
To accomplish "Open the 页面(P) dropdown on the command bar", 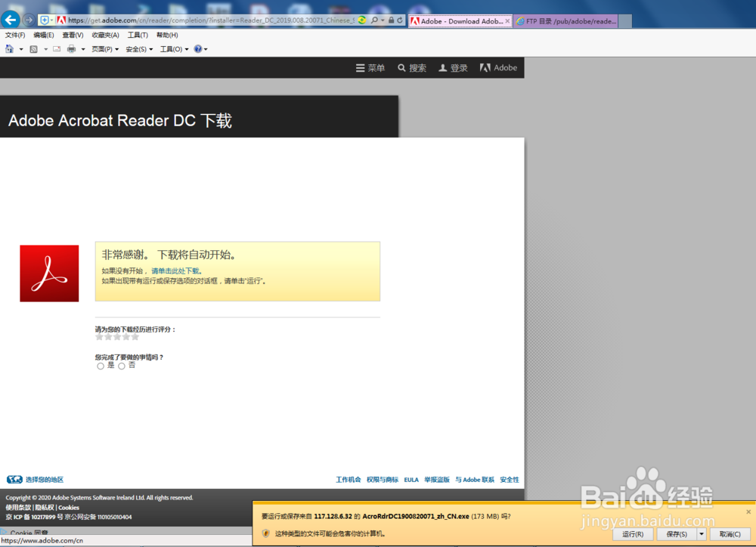I will tap(102, 48).
